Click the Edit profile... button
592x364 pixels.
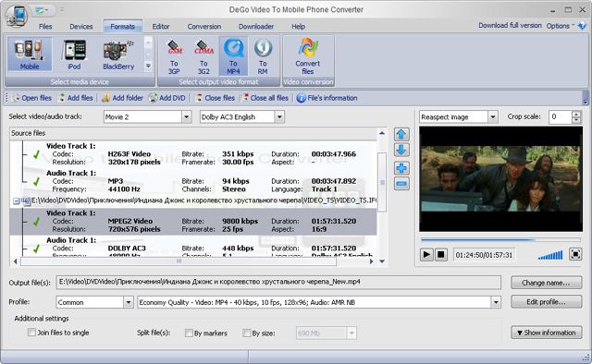[x=547, y=302]
